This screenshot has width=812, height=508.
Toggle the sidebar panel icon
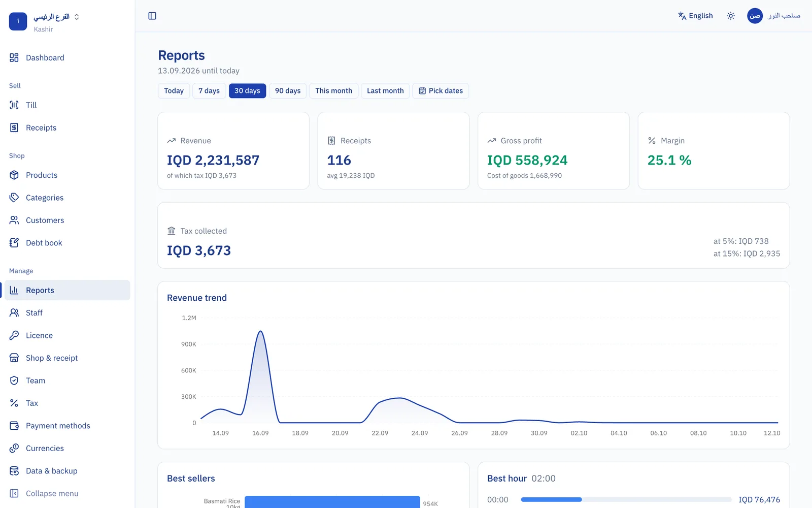point(152,16)
